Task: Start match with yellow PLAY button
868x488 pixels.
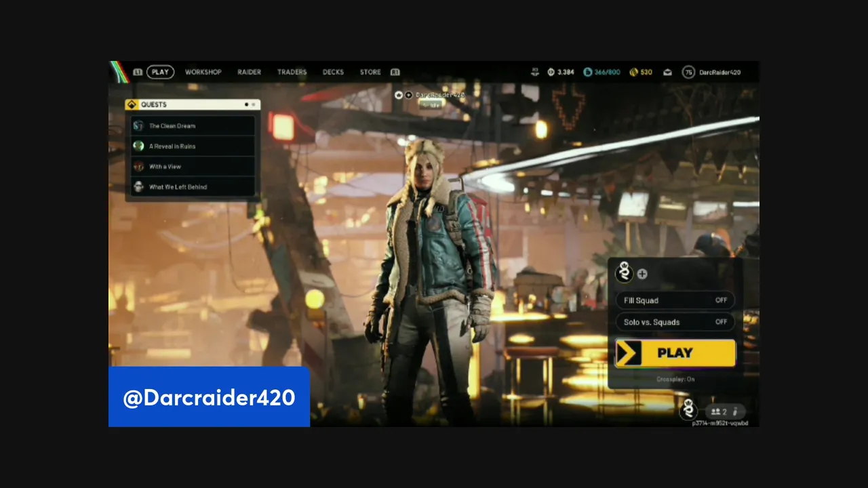Action: [675, 353]
